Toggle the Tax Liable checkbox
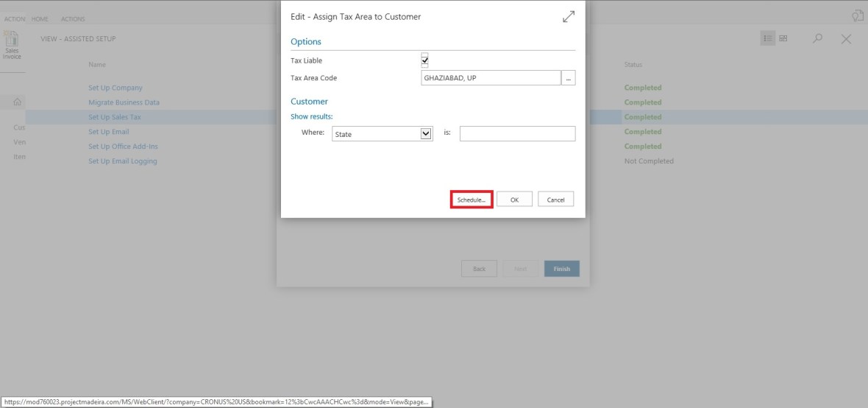The height and width of the screenshot is (408, 868). tap(424, 60)
